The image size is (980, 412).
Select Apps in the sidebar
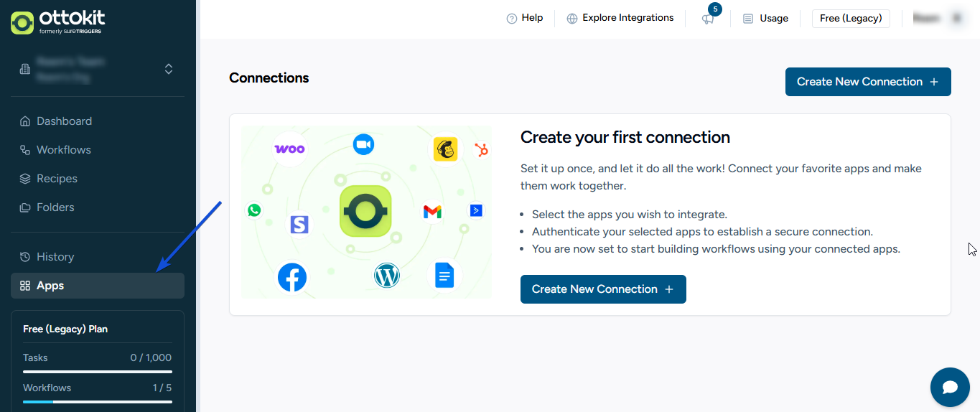click(x=98, y=286)
